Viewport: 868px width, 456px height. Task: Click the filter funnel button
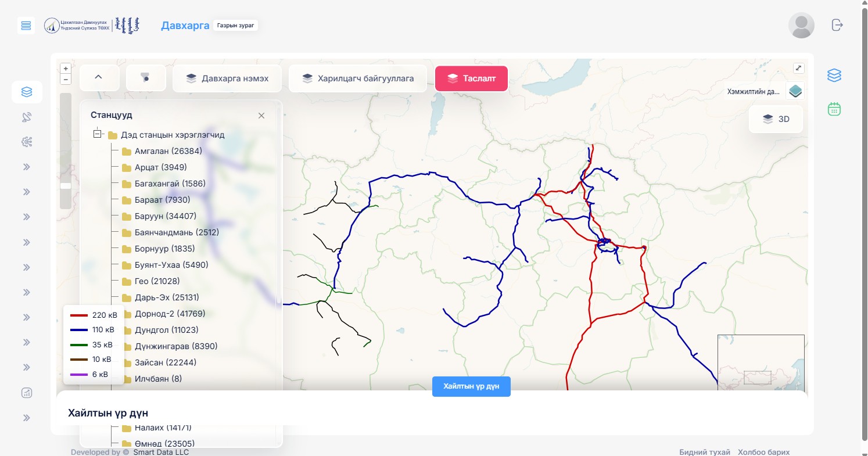click(x=146, y=78)
